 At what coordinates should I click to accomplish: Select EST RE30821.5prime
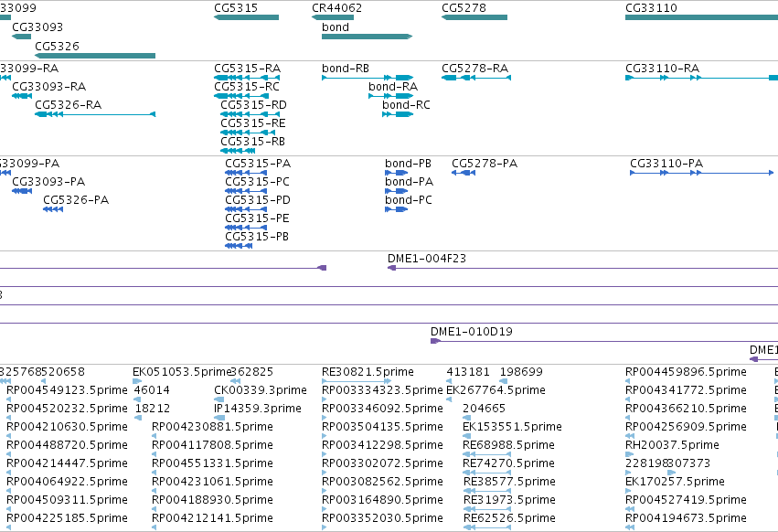coord(368,372)
